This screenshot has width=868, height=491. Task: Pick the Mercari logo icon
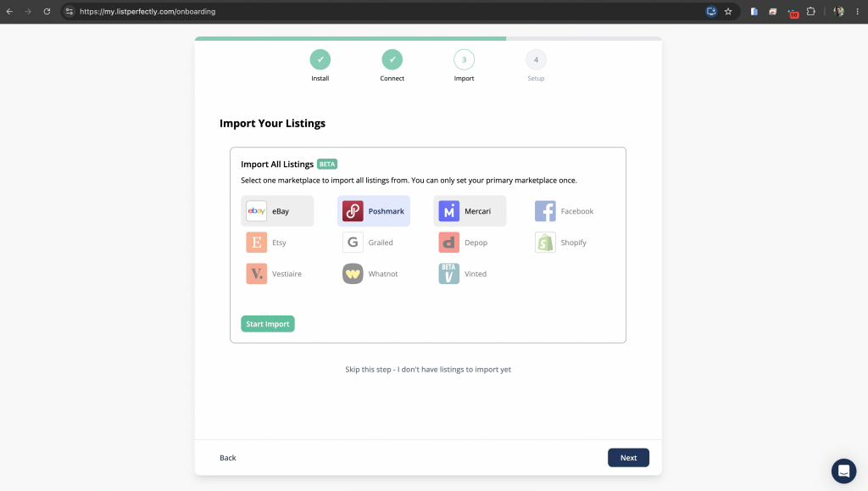coord(449,211)
